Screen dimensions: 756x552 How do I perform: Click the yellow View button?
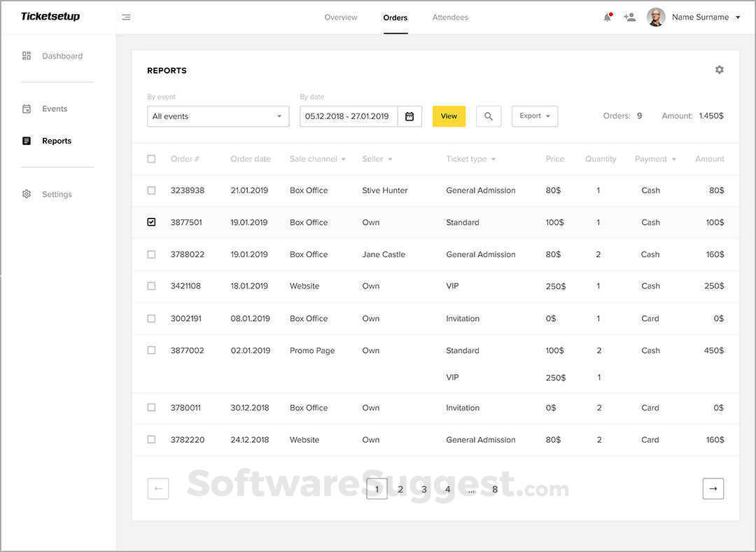(449, 116)
